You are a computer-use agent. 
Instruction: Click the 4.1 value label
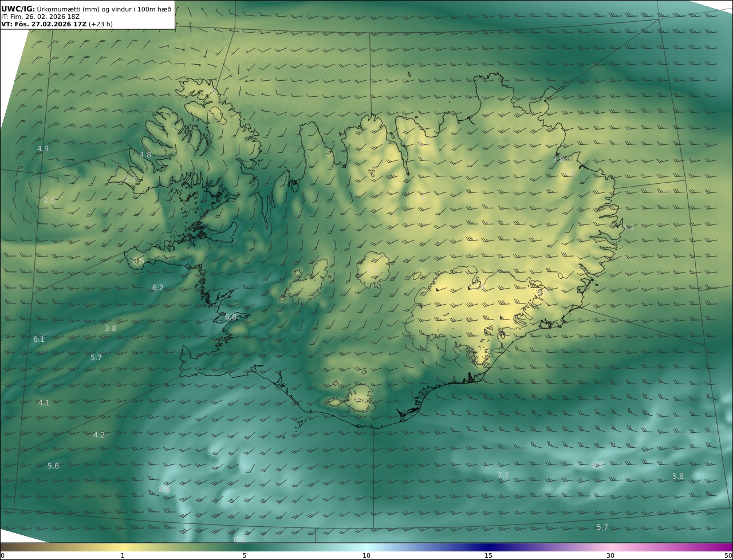[44, 403]
